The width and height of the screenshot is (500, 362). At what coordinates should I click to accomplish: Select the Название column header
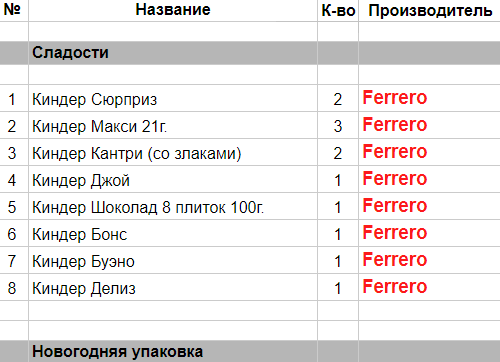tap(173, 10)
